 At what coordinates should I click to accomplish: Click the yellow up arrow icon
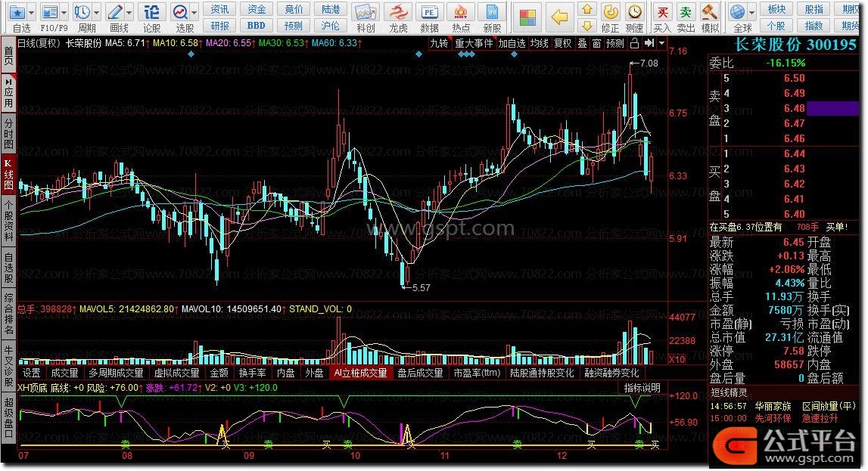[587, 9]
